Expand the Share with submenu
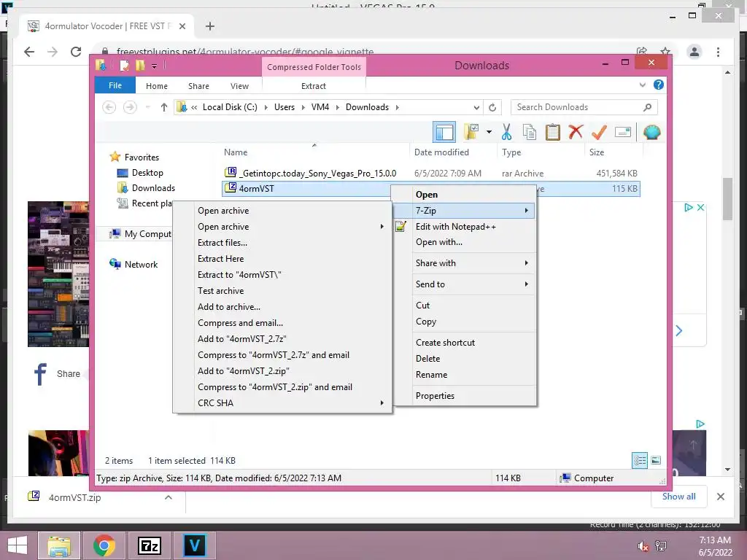The height and width of the screenshot is (560, 747). (x=465, y=262)
